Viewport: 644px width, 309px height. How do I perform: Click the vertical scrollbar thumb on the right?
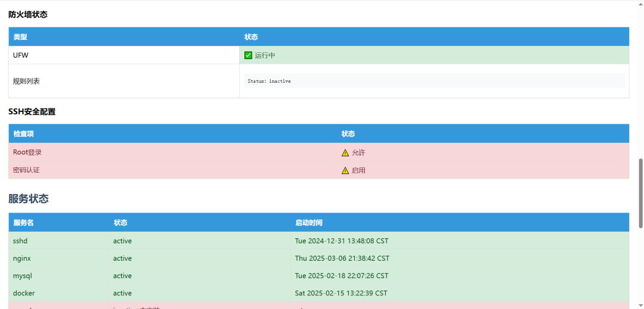(640, 193)
